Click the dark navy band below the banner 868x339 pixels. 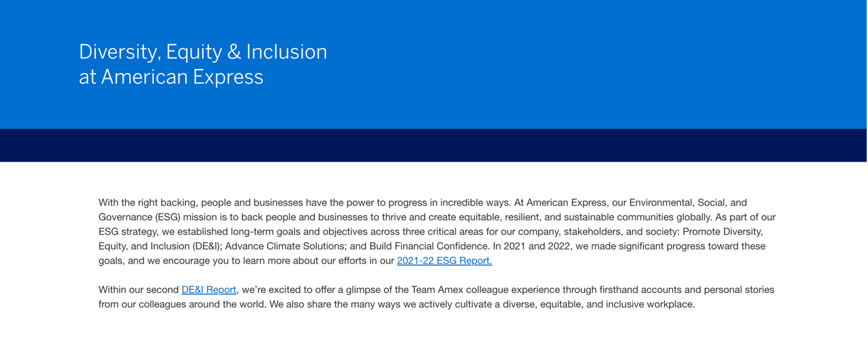pyautogui.click(x=434, y=145)
